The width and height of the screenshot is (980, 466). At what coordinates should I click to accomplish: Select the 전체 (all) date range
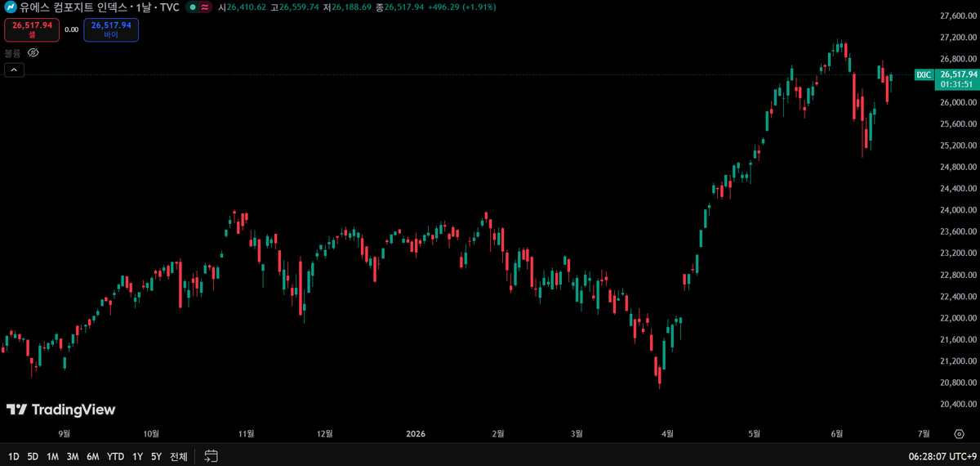tap(178, 456)
